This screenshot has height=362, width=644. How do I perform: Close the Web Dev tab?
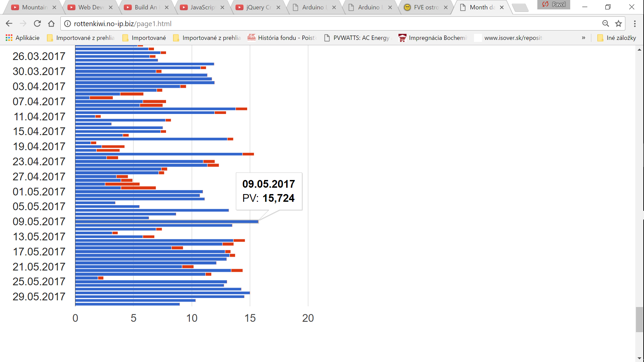point(111,7)
